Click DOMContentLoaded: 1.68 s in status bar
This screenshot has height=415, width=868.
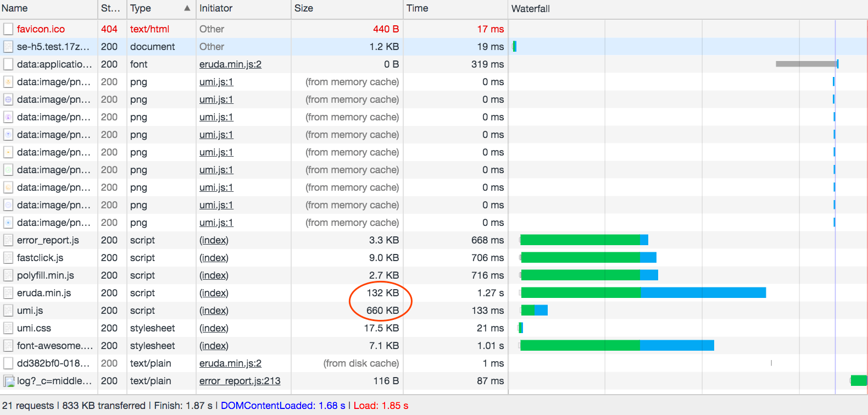point(283,406)
